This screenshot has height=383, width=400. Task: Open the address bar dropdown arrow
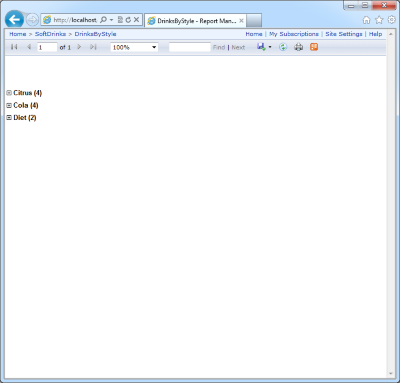(x=111, y=20)
